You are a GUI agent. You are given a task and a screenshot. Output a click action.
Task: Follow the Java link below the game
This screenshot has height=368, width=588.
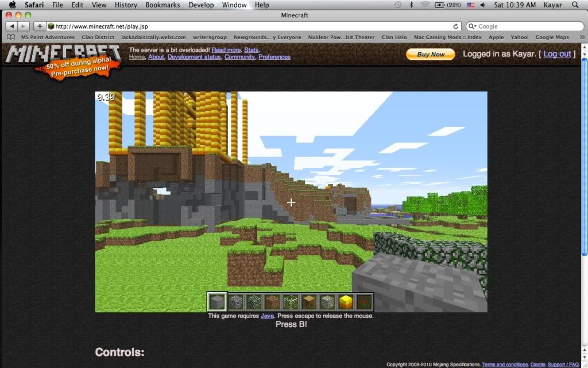coord(267,316)
